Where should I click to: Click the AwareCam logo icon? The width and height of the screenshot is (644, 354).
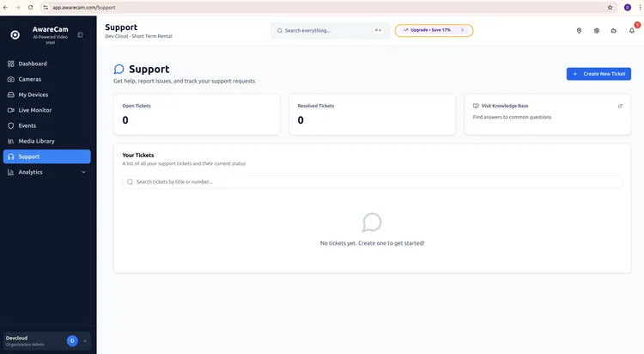(x=15, y=35)
